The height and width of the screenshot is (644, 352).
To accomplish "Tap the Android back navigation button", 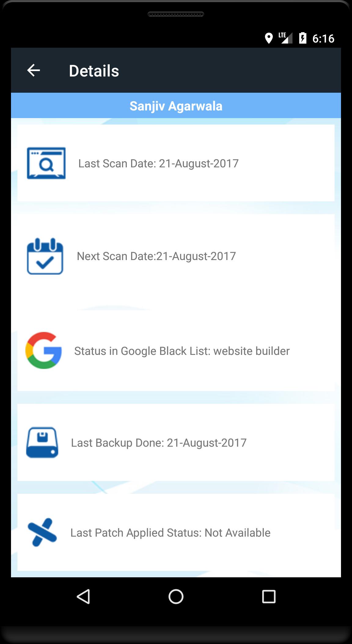I will point(83,597).
